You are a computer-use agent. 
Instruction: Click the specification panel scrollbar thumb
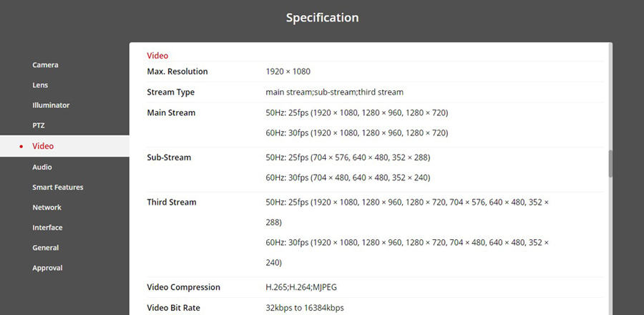610,163
